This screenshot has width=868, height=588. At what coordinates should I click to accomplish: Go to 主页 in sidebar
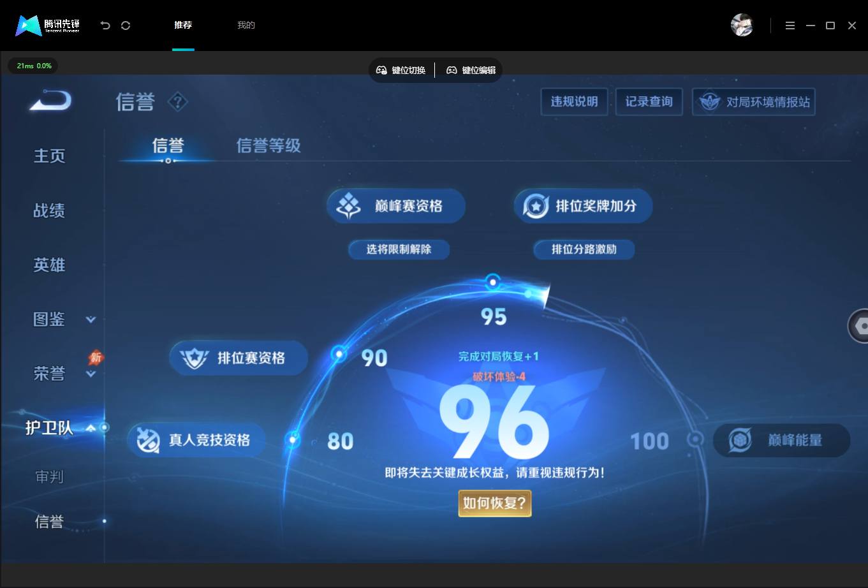pos(50,156)
